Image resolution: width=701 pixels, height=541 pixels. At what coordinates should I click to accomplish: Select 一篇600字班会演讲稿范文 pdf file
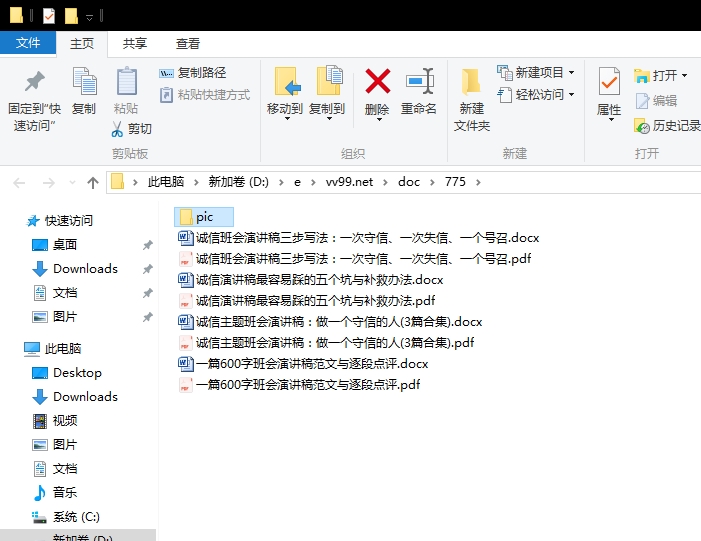coord(299,385)
